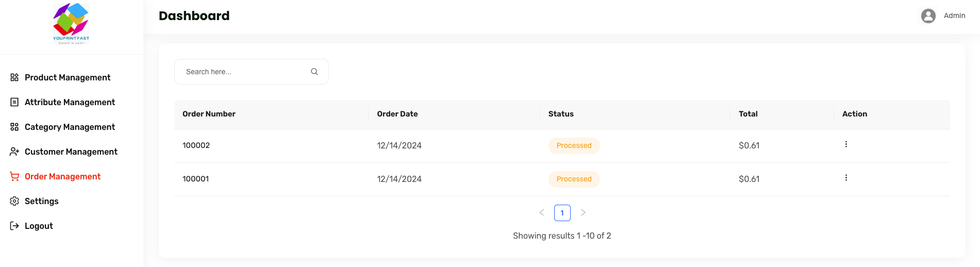Click the search magnifier icon
980x267 pixels.
[x=314, y=72]
